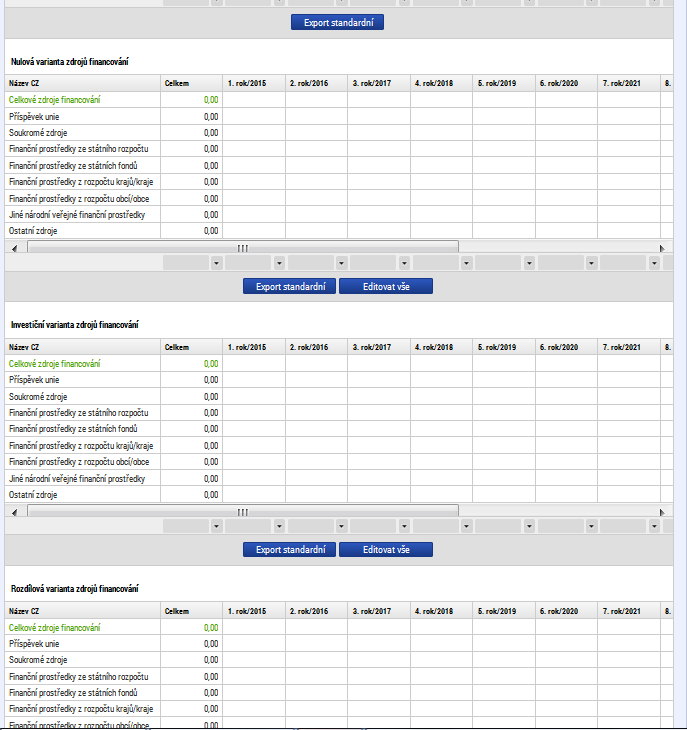Viewport: 687px width, 730px height.
Task: Select Finanční prostředky ze státního rozpočtu in Nulová varianta
Action: point(339,149)
